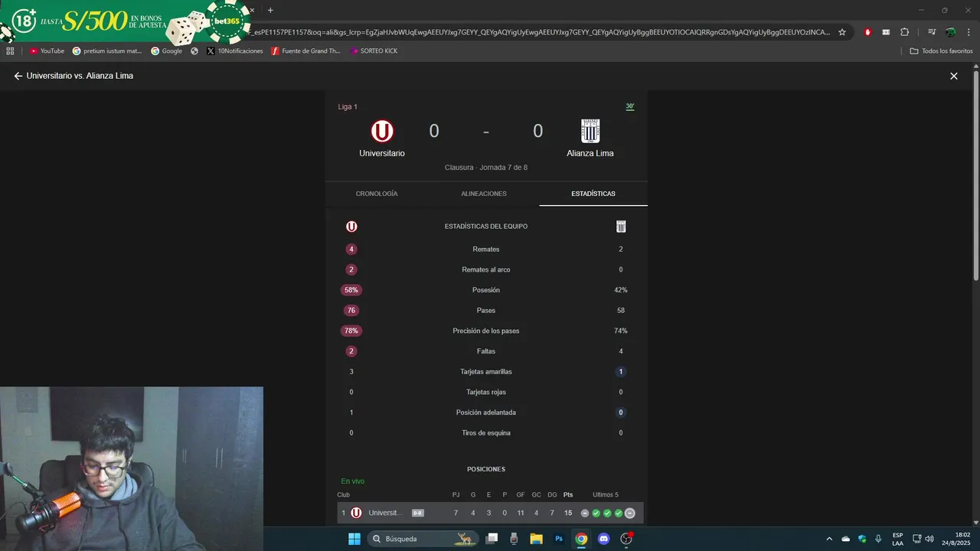Image resolution: width=980 pixels, height=551 pixels.
Task: Open the apps grid in bookmarks bar
Action: click(x=10, y=51)
